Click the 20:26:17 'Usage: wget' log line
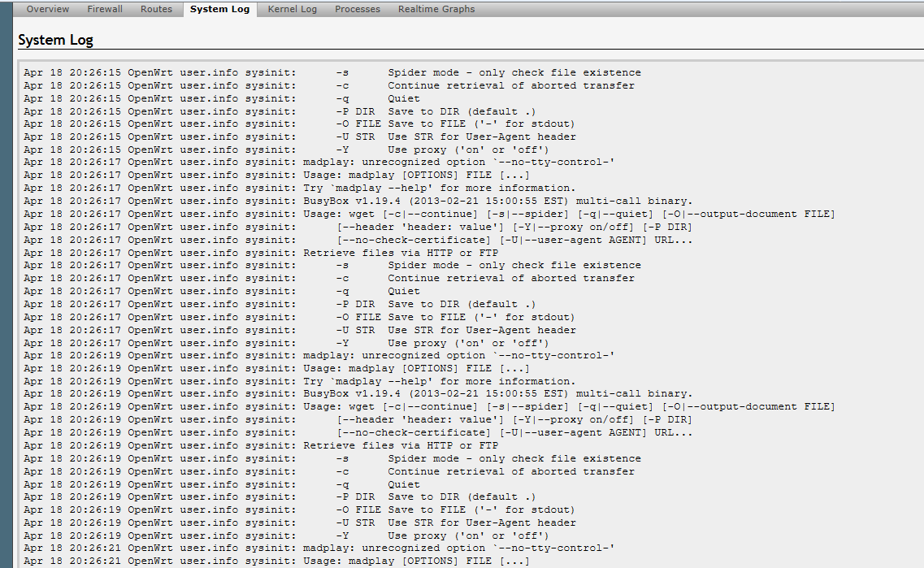Image resolution: width=924 pixels, height=568 pixels. point(430,214)
